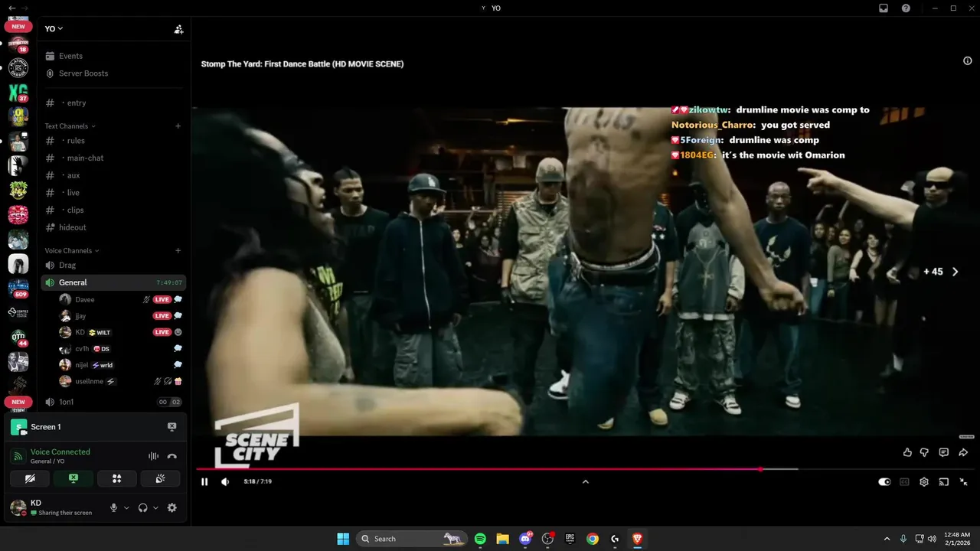Open the activities launcher button
This screenshot has height=551, width=980.
(x=117, y=478)
